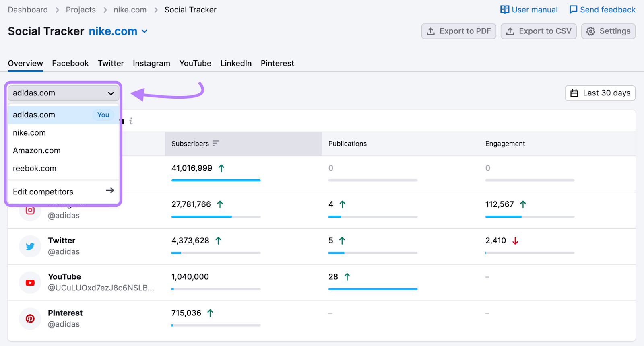Open the User manual link
This screenshot has height=346, width=644.
pos(529,10)
